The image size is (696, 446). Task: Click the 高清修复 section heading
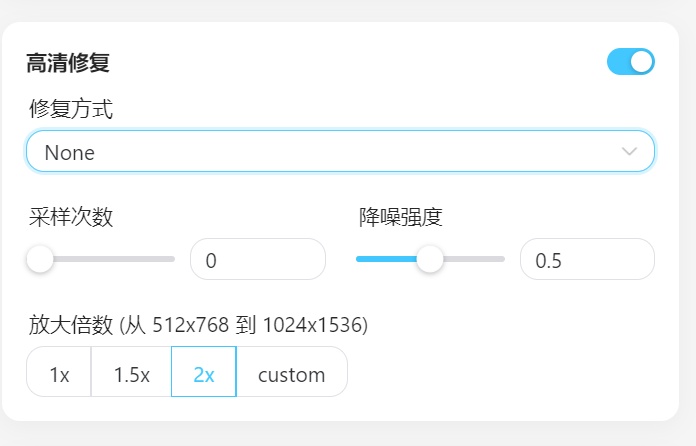point(68,63)
